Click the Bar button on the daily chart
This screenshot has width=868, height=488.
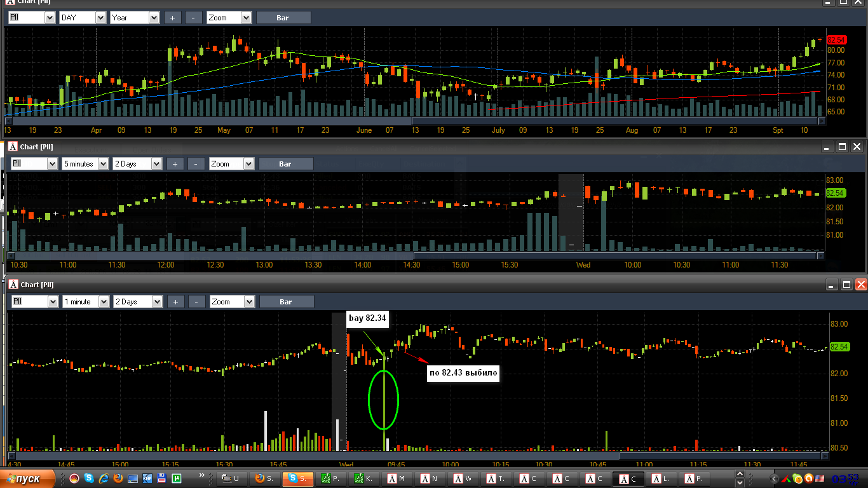283,18
